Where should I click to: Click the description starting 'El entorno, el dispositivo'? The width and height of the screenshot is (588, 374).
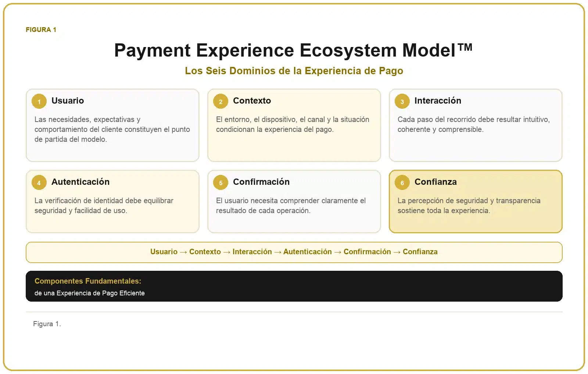point(293,125)
